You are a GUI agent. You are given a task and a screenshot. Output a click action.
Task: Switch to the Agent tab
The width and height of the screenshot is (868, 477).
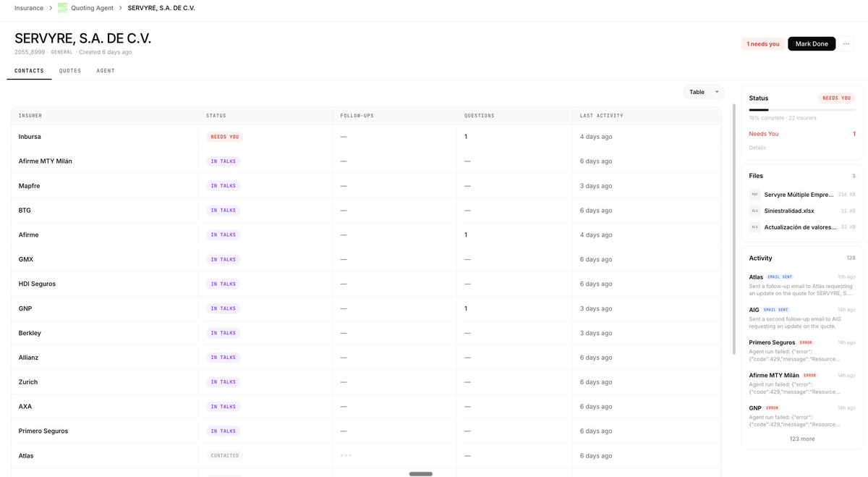point(106,71)
